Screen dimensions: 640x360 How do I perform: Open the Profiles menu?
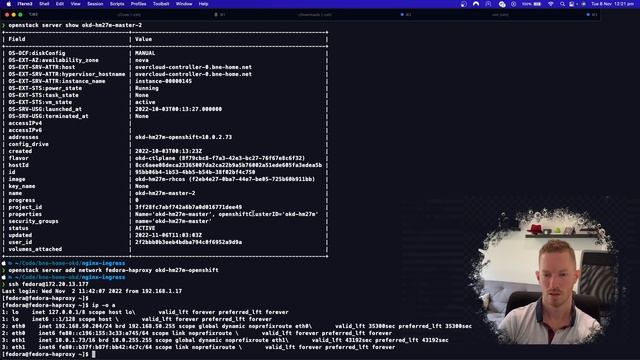point(138,4)
